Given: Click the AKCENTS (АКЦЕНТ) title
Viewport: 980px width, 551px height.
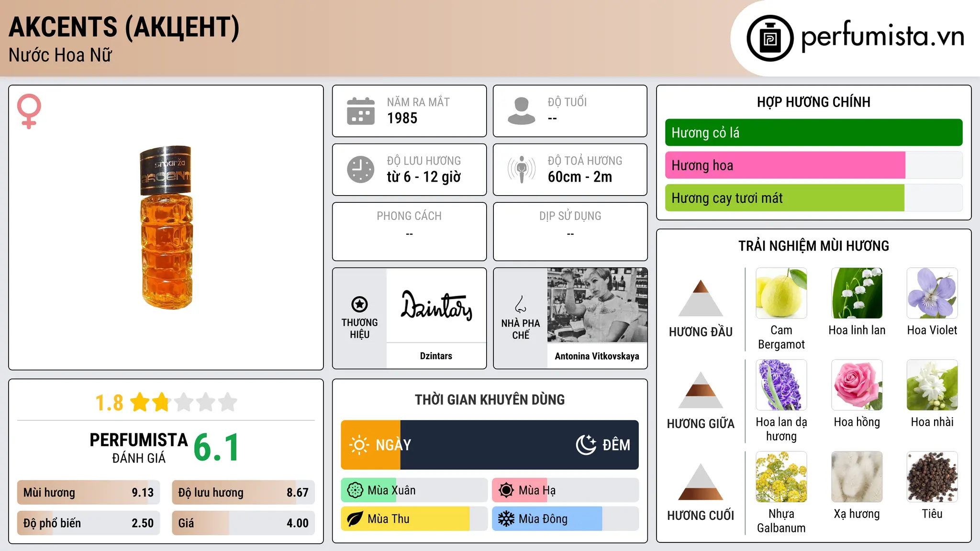Looking at the screenshot, I should (x=124, y=27).
